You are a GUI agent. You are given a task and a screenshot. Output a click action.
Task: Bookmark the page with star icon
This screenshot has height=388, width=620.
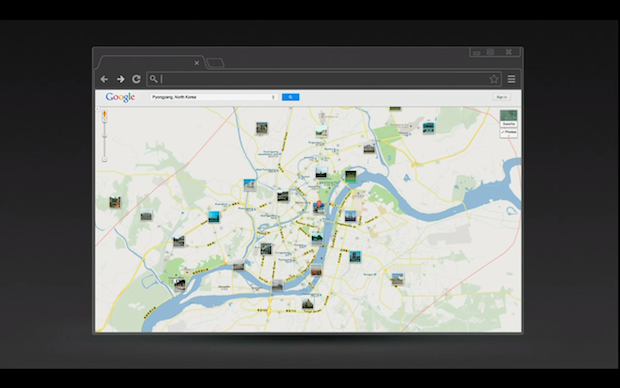(x=494, y=79)
